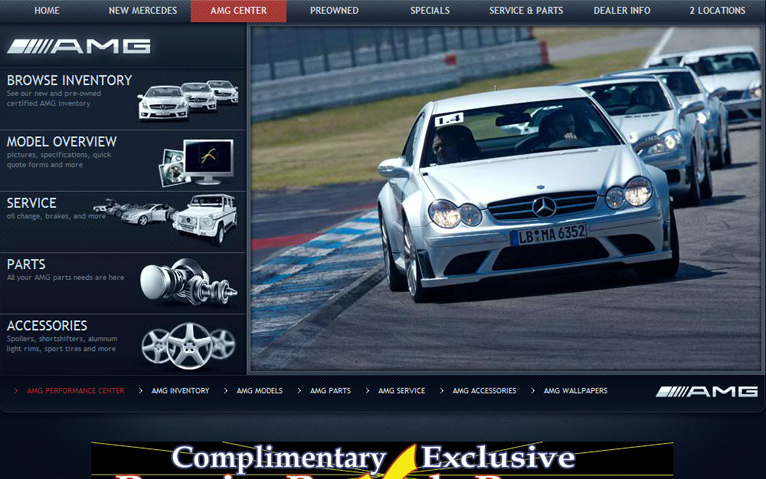Click the main racetrack hero image
766x479 pixels.
506,199
